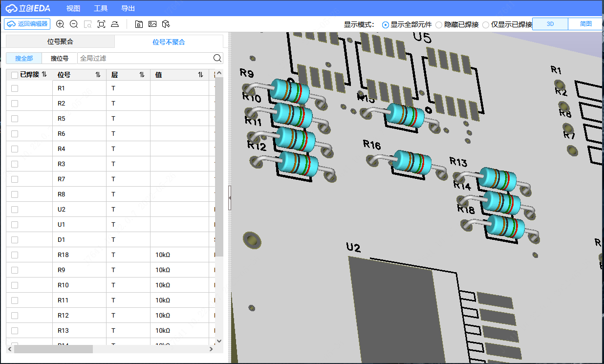Sort by the 位号 column arrows
Screen dimensions: 604x364
coord(98,75)
